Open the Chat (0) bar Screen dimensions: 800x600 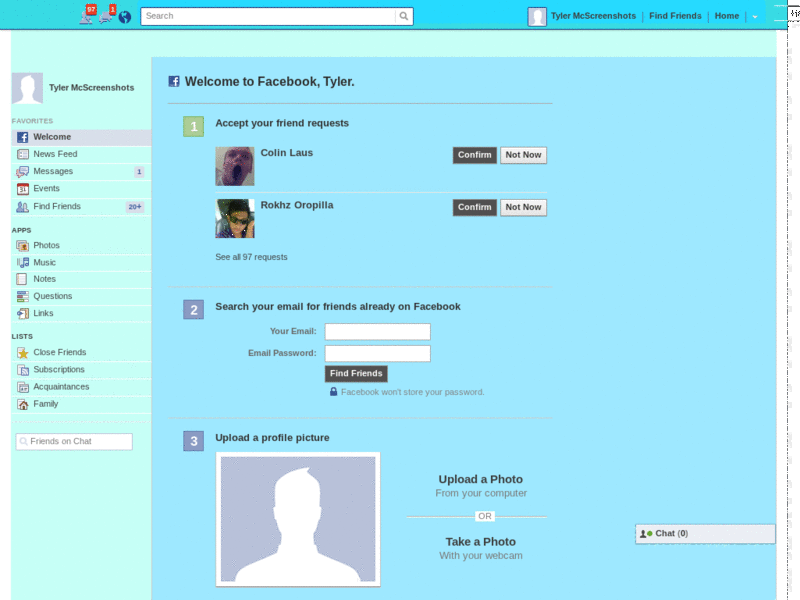click(x=705, y=534)
